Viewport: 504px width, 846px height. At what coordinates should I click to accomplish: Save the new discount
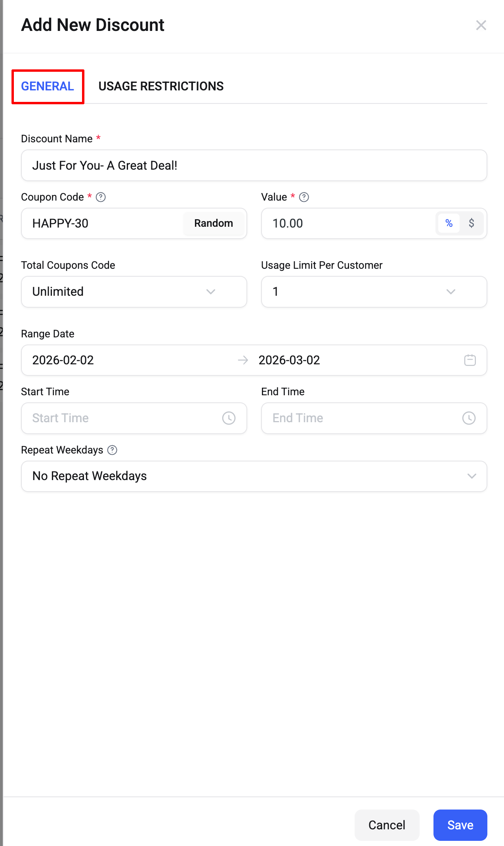[460, 825]
